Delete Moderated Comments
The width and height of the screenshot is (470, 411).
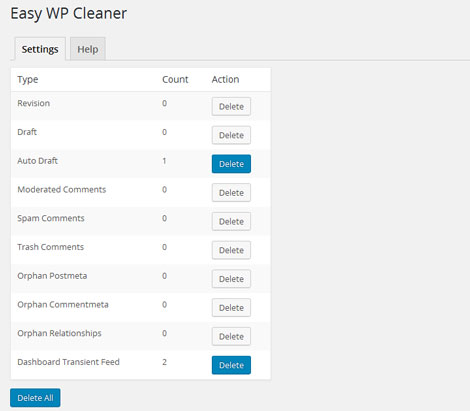point(231,192)
